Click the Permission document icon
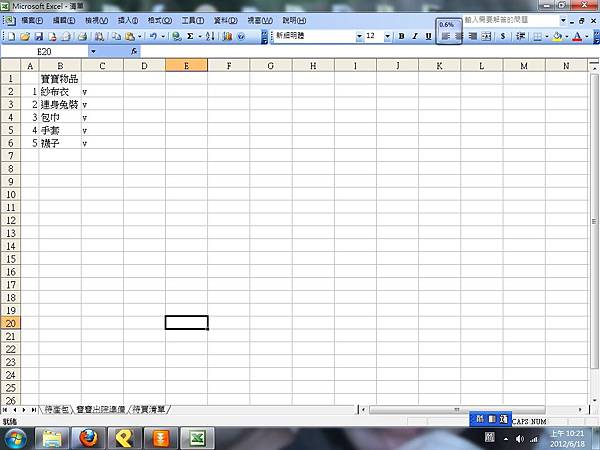The height and width of the screenshot is (450, 600). click(x=52, y=36)
